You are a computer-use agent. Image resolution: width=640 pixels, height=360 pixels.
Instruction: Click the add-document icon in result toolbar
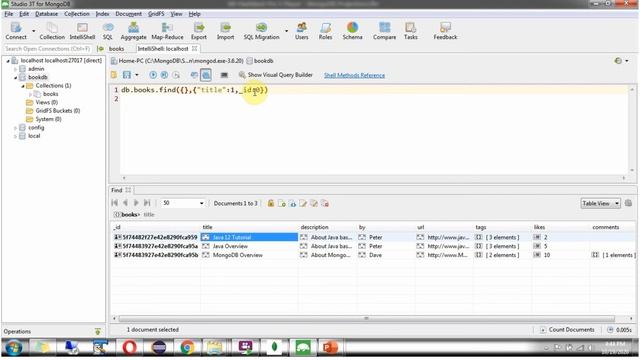coord(282,203)
